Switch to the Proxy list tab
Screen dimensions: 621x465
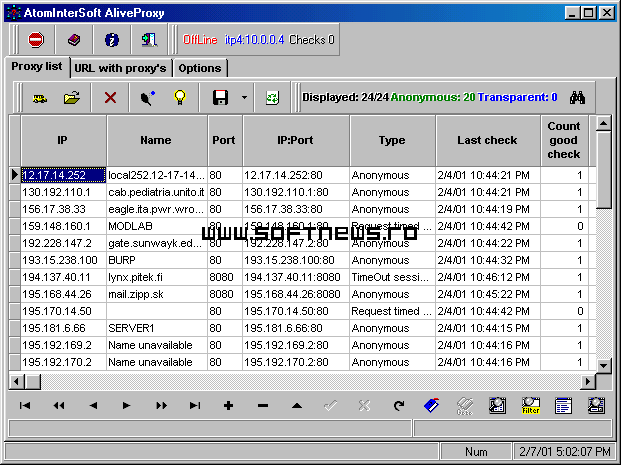[x=37, y=66]
